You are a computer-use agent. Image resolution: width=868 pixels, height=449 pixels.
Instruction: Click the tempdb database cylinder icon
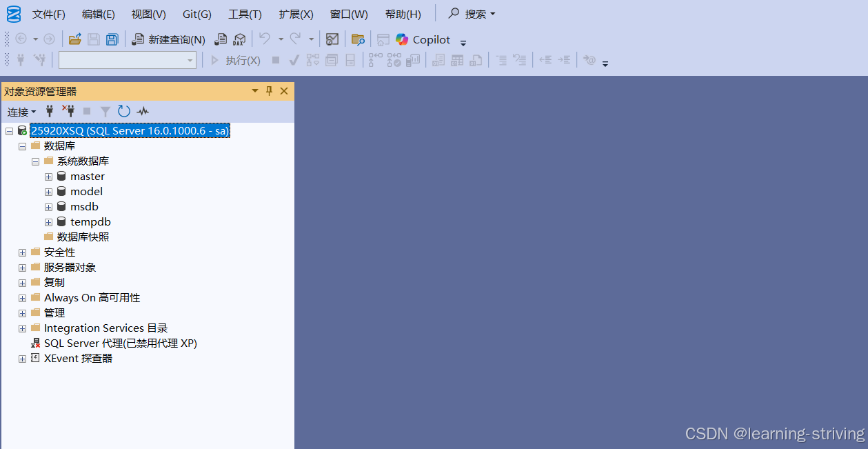pos(62,221)
